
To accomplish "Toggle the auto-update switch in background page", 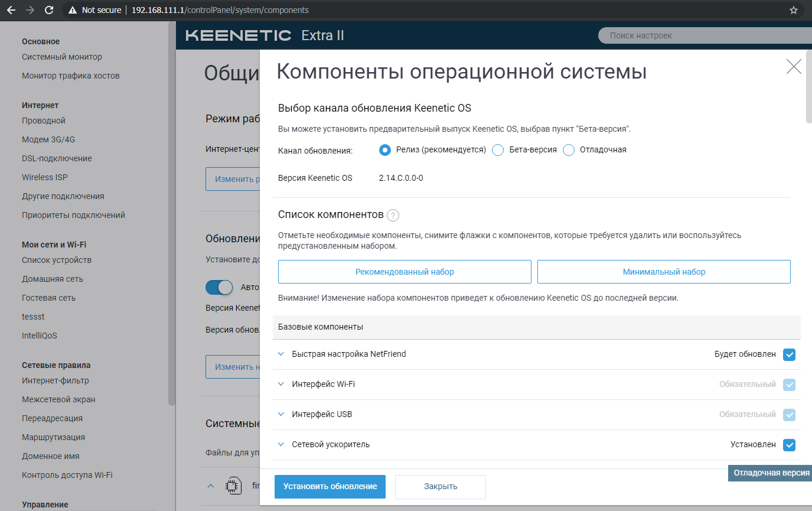I will (219, 287).
